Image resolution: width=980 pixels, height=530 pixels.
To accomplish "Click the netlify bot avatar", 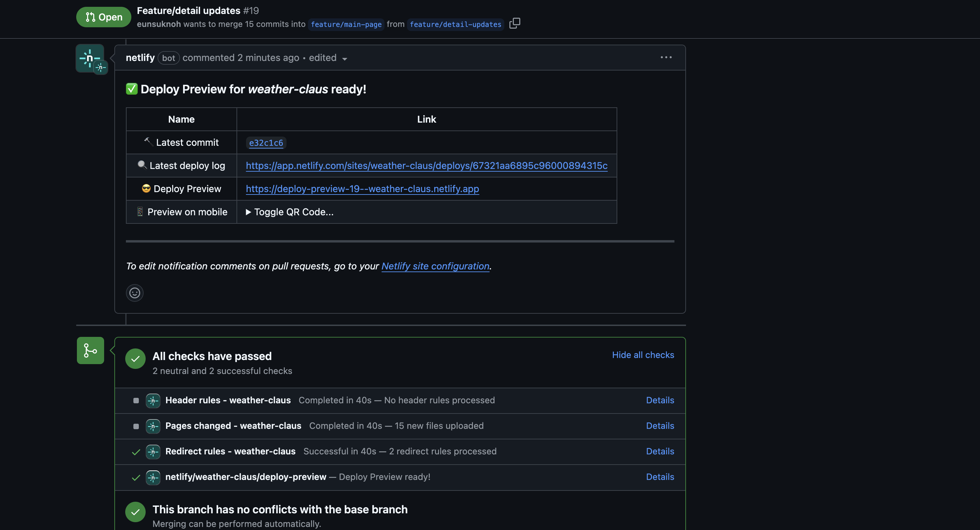I will (90, 58).
